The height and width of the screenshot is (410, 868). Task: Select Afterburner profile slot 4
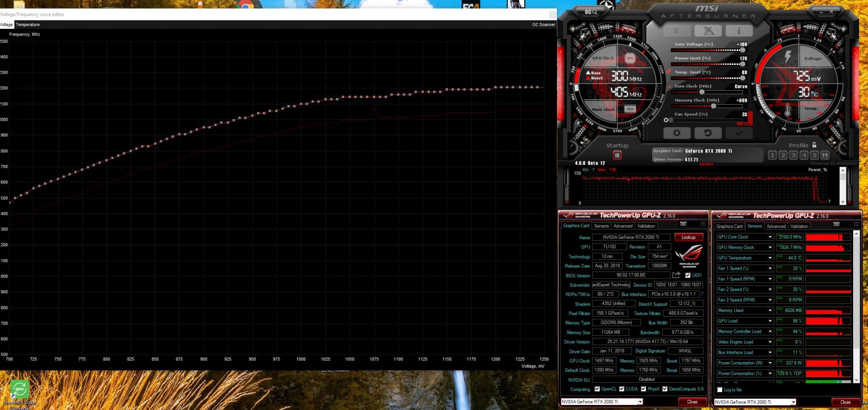[x=804, y=155]
